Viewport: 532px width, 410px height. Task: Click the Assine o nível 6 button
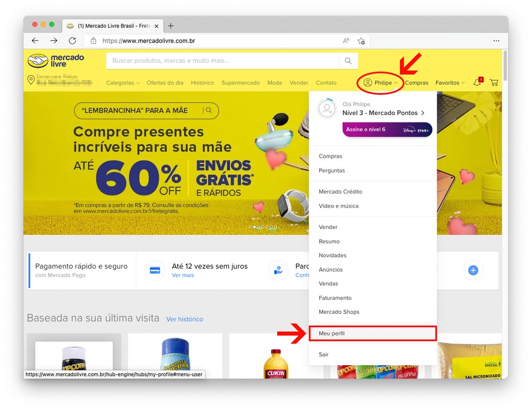click(x=387, y=130)
